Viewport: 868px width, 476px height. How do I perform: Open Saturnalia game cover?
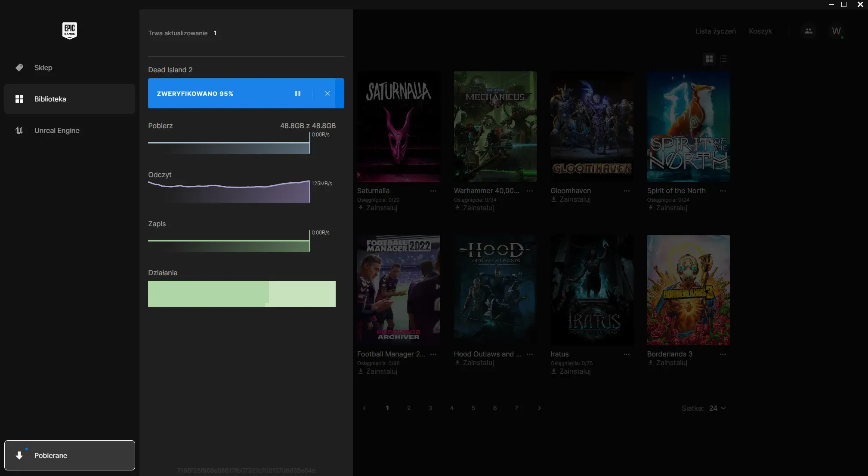point(398,126)
